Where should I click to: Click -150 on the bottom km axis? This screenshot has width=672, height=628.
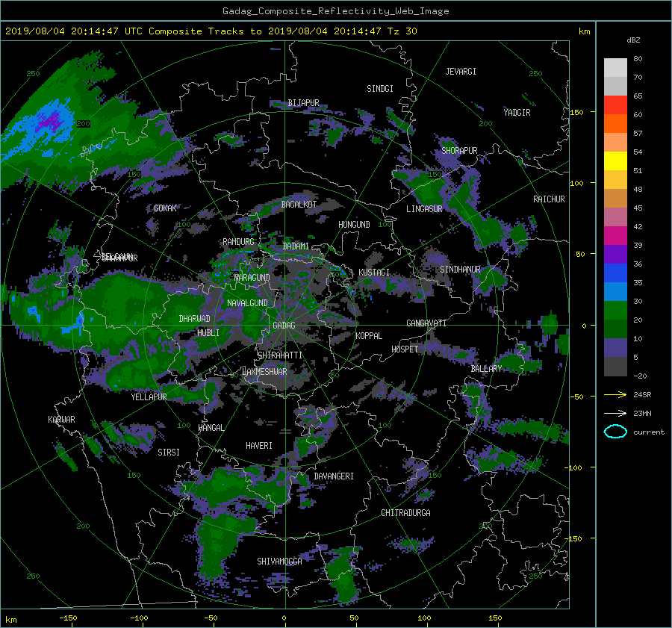[68, 618]
